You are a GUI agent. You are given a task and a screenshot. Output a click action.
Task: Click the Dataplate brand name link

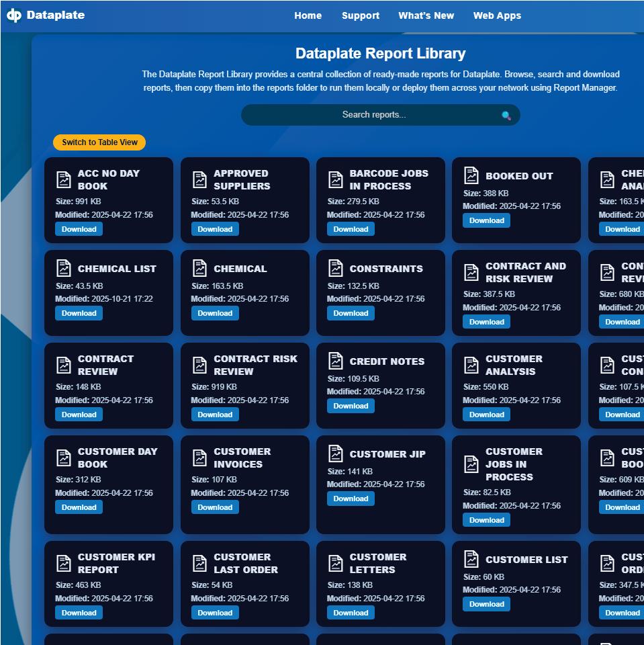(x=56, y=15)
